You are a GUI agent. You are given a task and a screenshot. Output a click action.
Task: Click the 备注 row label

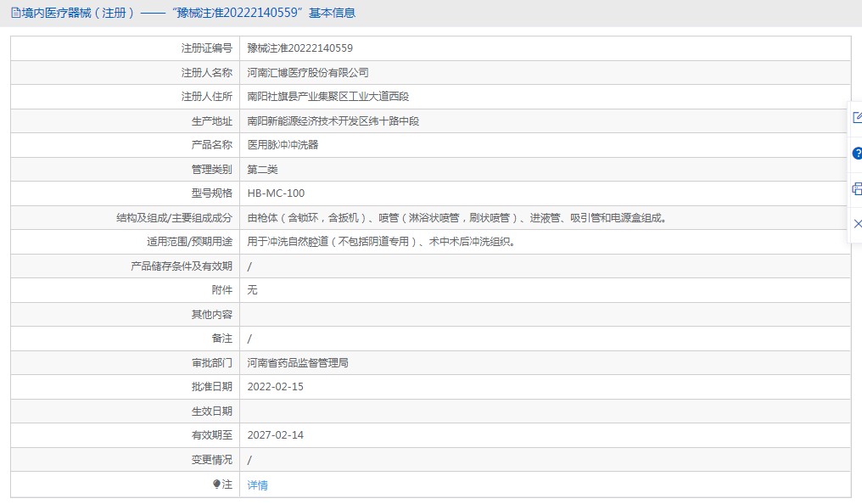[222, 339]
